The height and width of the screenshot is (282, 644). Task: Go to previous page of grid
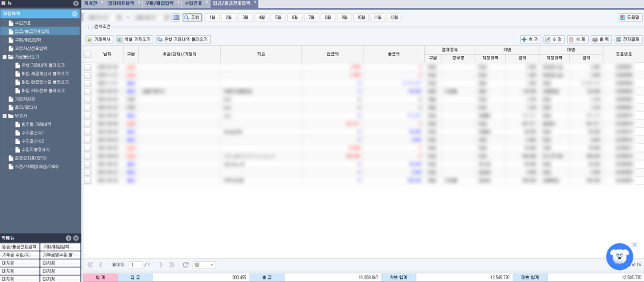coord(101,265)
